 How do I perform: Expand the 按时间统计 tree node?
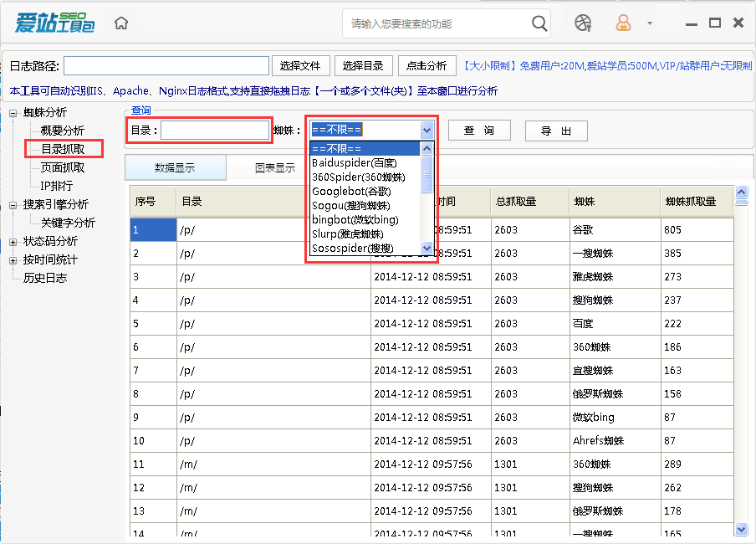pyautogui.click(x=13, y=259)
